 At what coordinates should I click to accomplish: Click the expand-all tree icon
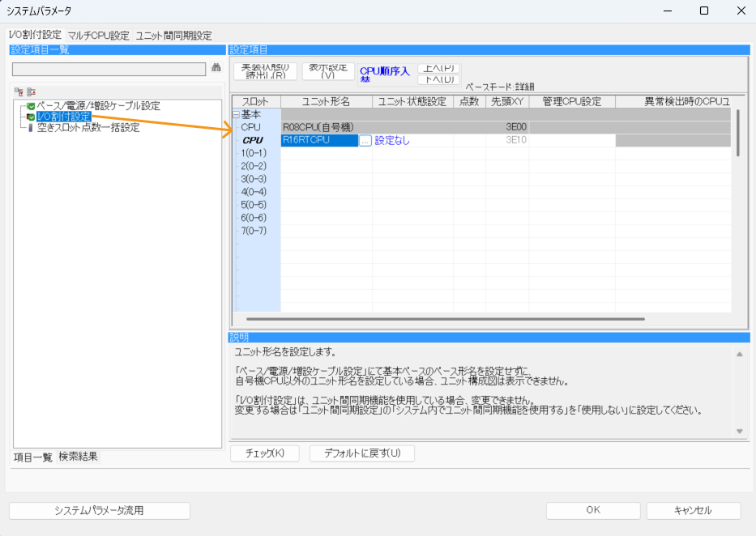[19, 91]
